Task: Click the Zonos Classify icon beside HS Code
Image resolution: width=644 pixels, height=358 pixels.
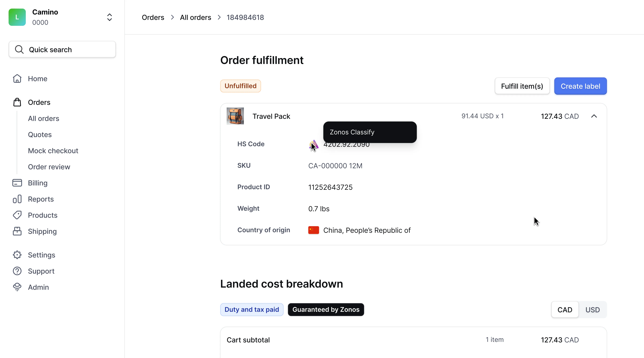Action: [314, 145]
